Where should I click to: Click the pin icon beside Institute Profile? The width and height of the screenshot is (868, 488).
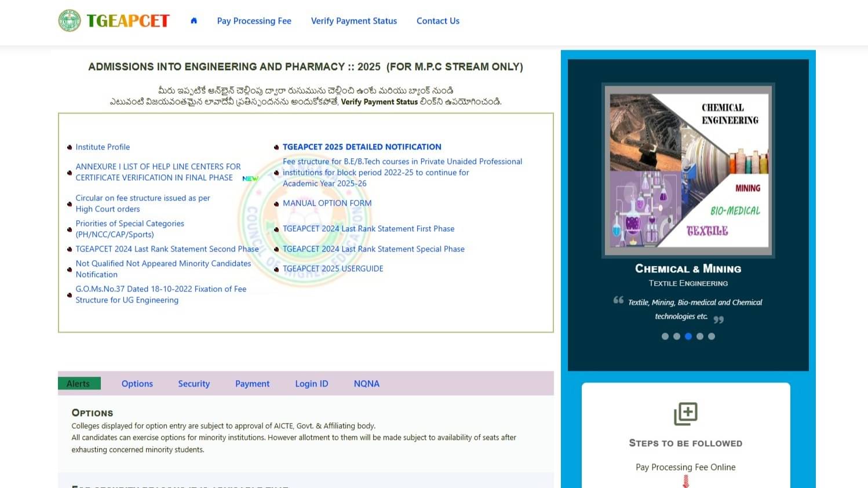coord(70,147)
